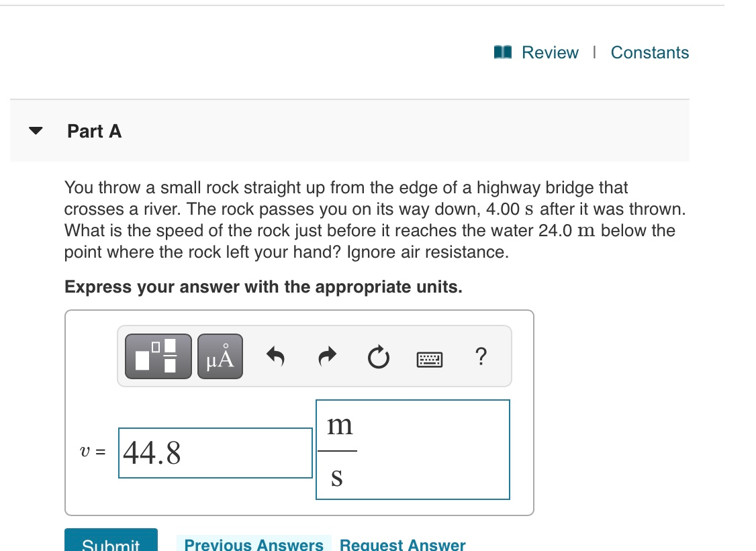This screenshot has height=551, width=756.
Task: Click the Part A section heading
Action: [93, 132]
